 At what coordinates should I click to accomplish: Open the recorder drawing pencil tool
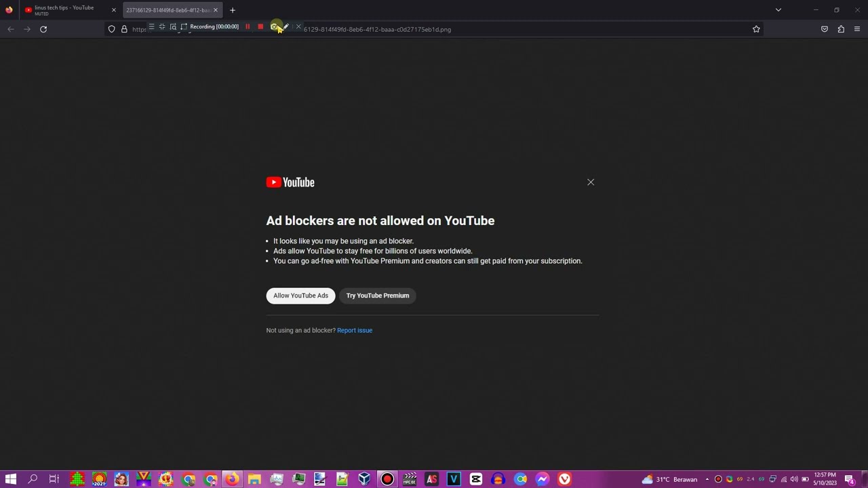click(x=285, y=26)
